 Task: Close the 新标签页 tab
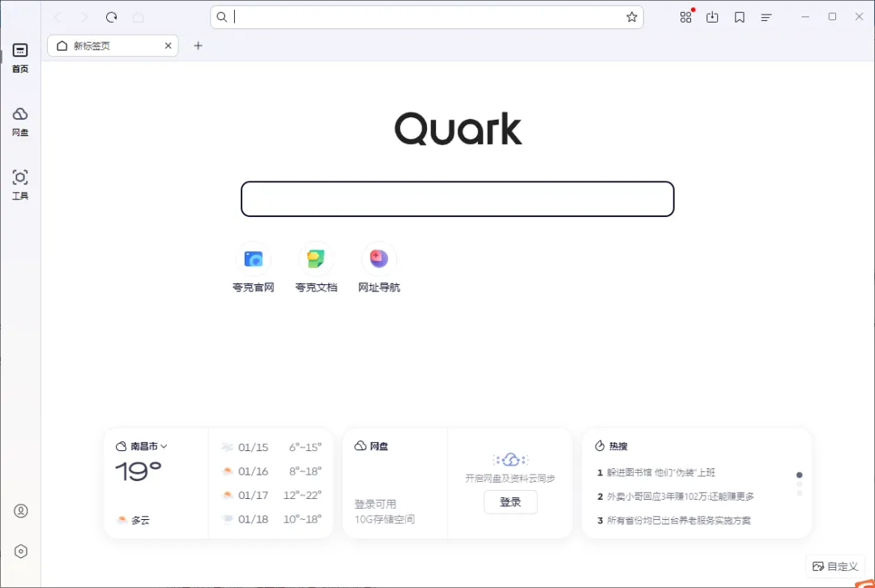coord(168,45)
